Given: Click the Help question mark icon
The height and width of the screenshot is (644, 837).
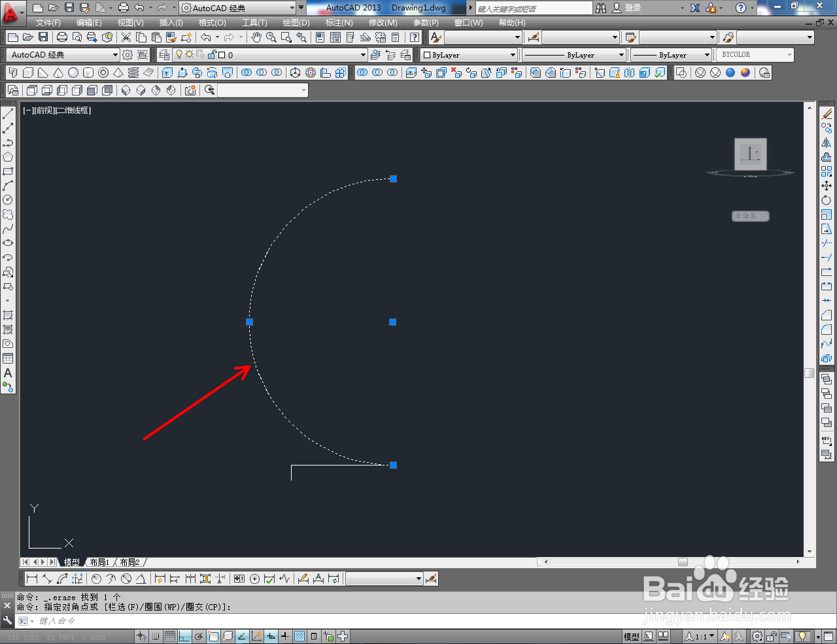Looking at the screenshot, I should (415, 37).
